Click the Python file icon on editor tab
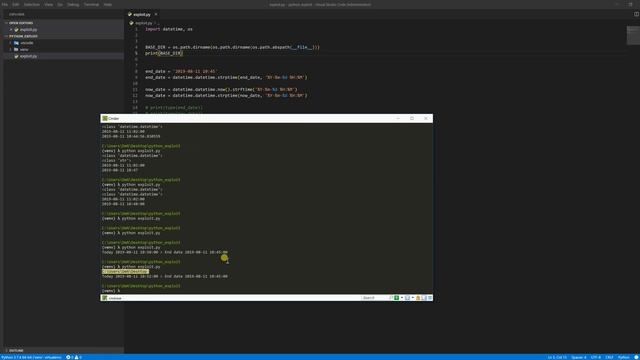This screenshot has height=360, width=640. [x=130, y=14]
